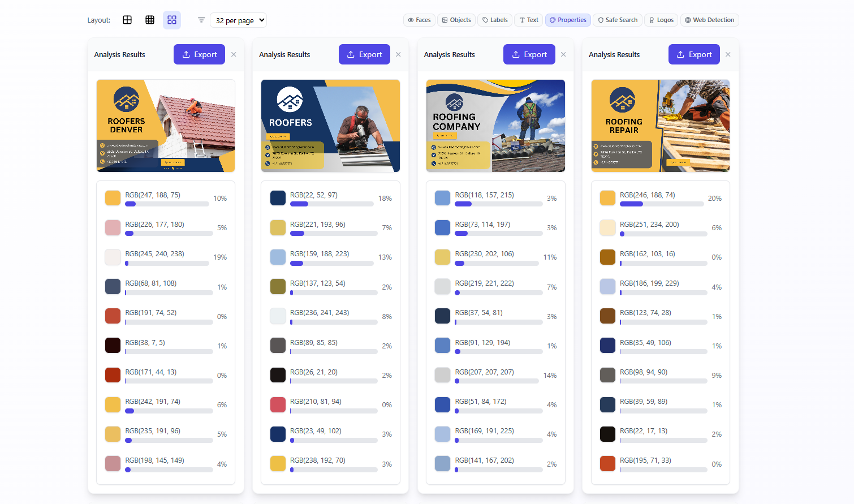Click the RGB(98, 94, 90) percentage bar

click(x=663, y=381)
